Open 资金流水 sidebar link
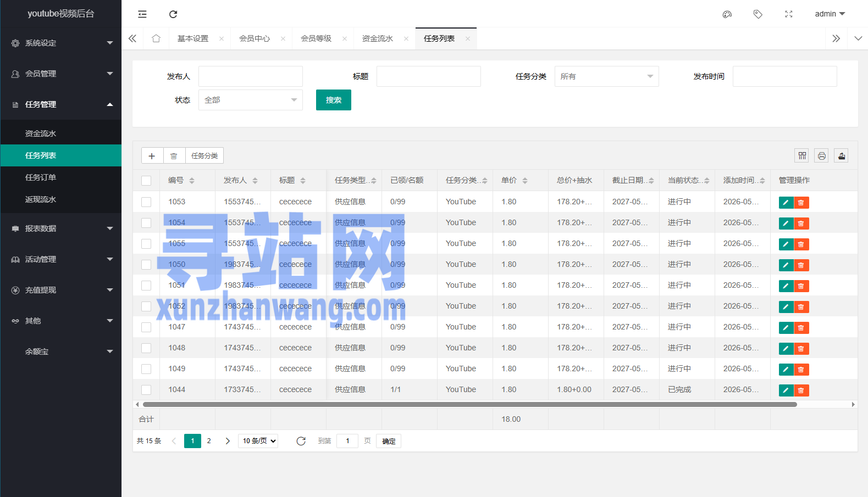868x497 pixels. point(61,133)
